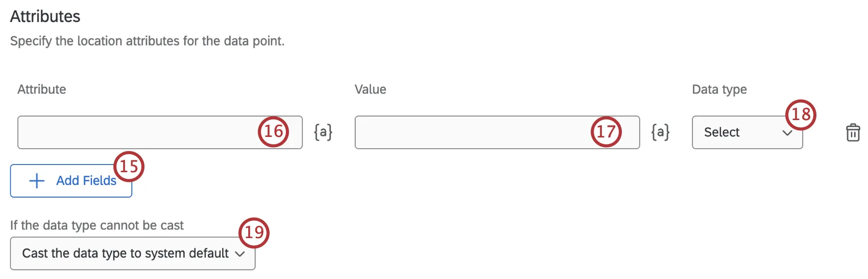Screen dimensions: 868x279
Task: Click the Attributes section heading
Action: tap(45, 16)
